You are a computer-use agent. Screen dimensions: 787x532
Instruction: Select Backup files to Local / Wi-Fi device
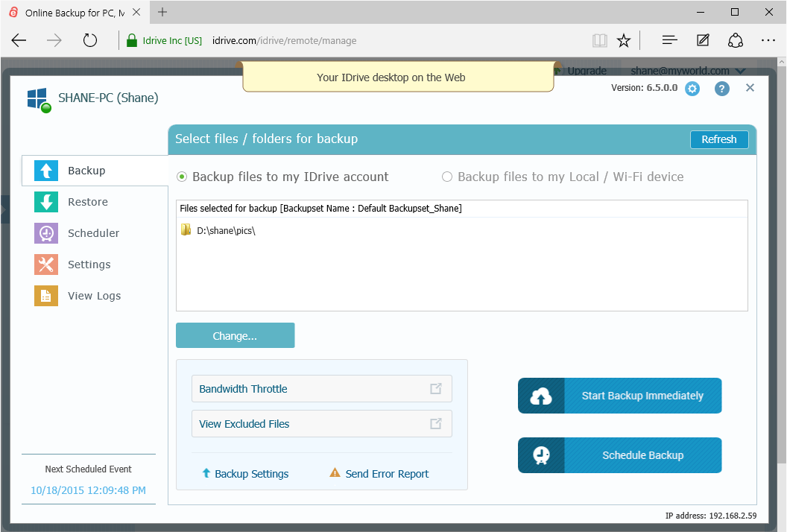click(x=447, y=177)
